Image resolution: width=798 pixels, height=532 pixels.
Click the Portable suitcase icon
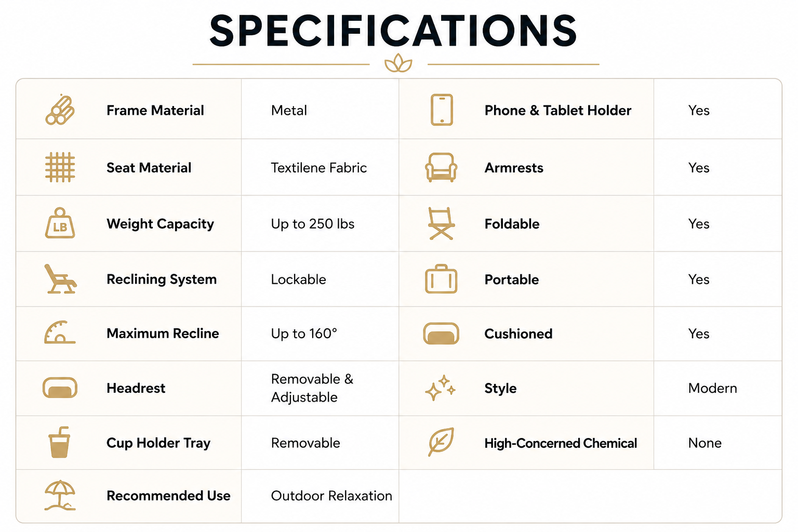[x=441, y=279]
